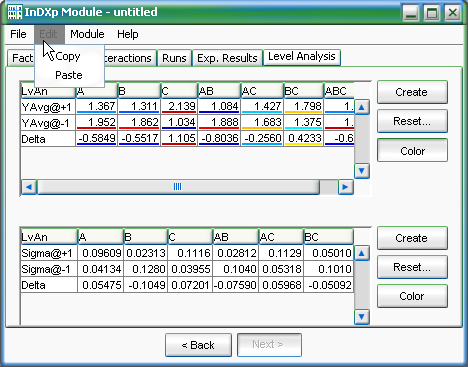
Task: Click Reset... button beside the YAvg table
Action: point(412,121)
